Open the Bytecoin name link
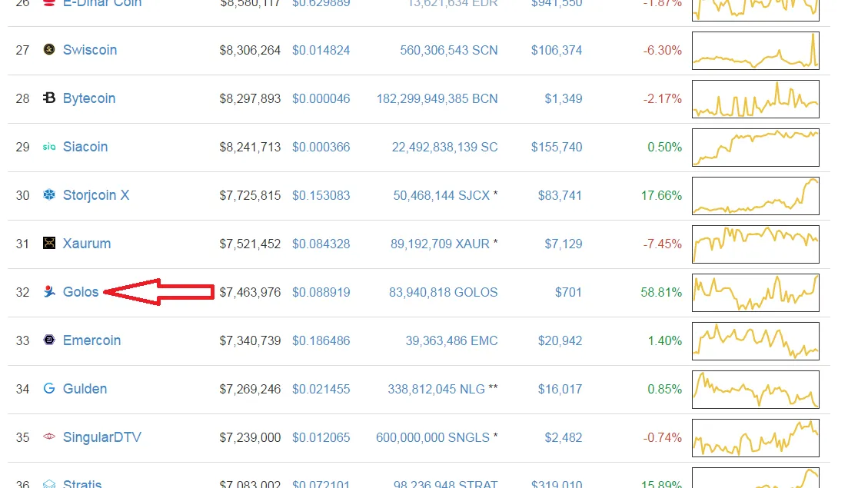This screenshot has width=868, height=488. [x=89, y=98]
